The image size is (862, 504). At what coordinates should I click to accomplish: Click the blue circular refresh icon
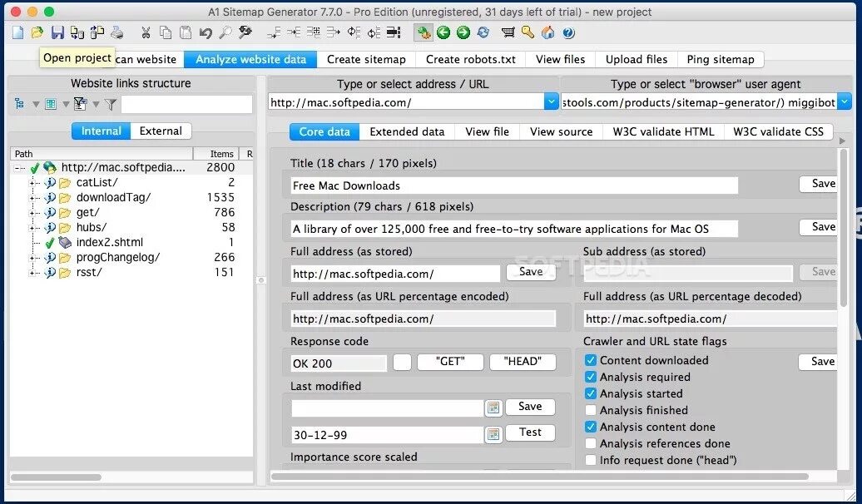(483, 32)
